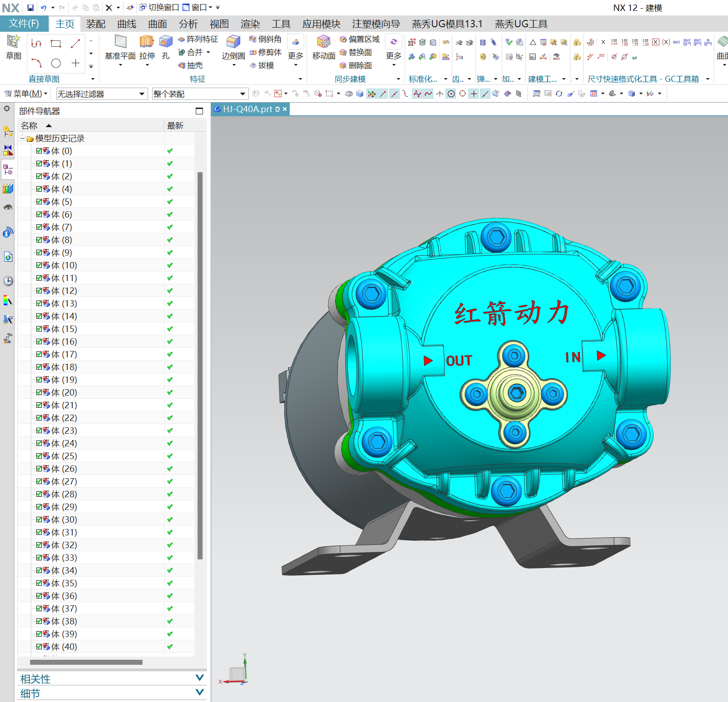Open the Constraint Navigator sidebar icon
This screenshot has width=728, height=702.
click(8, 150)
